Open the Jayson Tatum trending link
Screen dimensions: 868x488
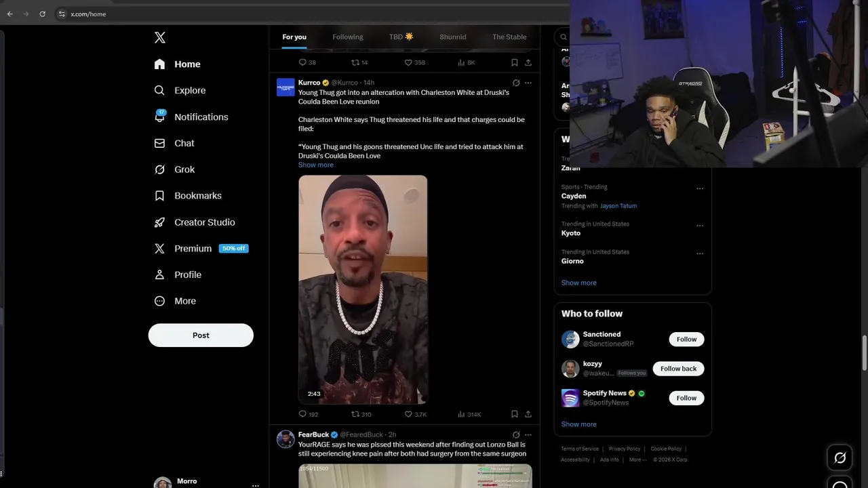[x=618, y=206]
